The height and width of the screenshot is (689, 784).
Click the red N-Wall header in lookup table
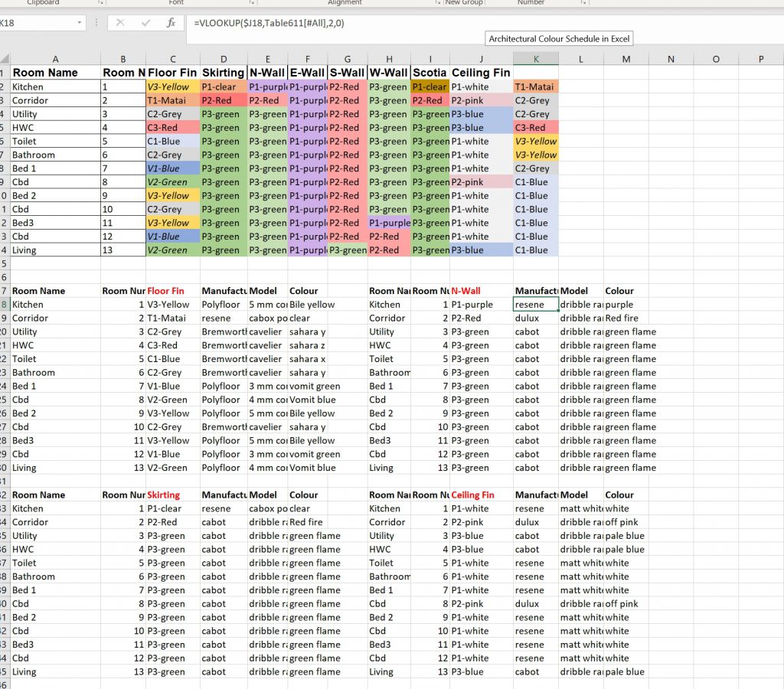(466, 291)
